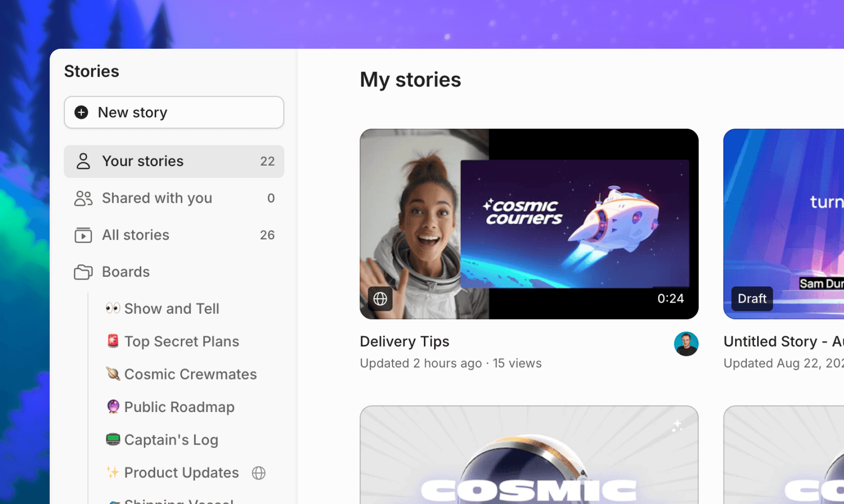This screenshot has height=504, width=844.
Task: Click the globe icon on Delivery Tips thumbnail
Action: click(380, 299)
